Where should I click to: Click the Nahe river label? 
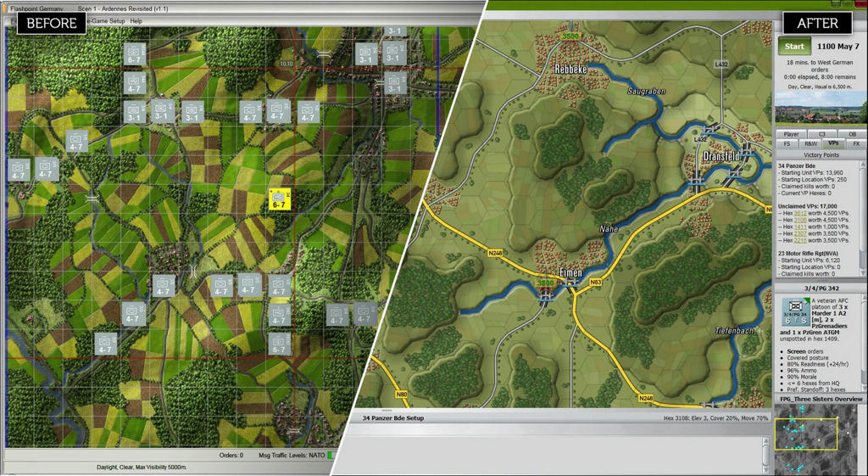point(609,229)
